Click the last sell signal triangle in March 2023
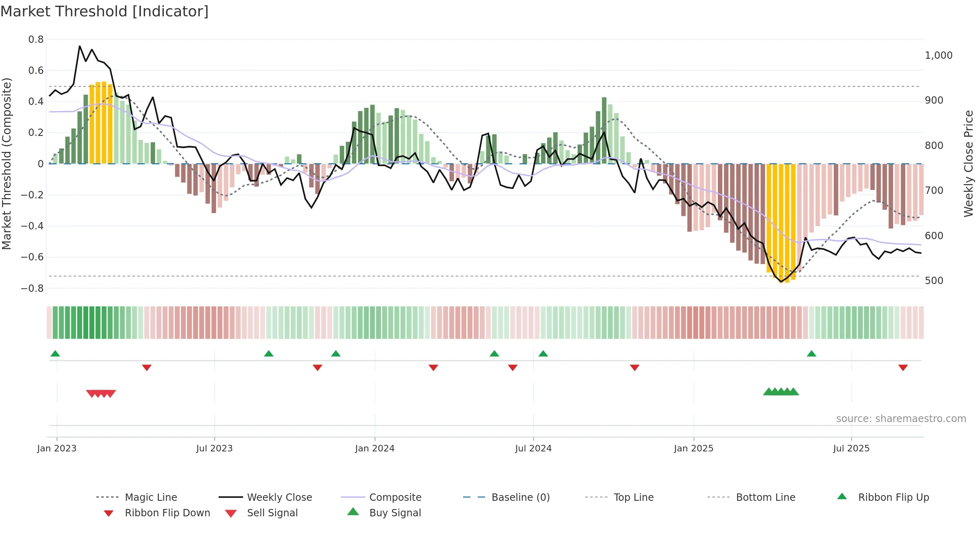 (111, 393)
